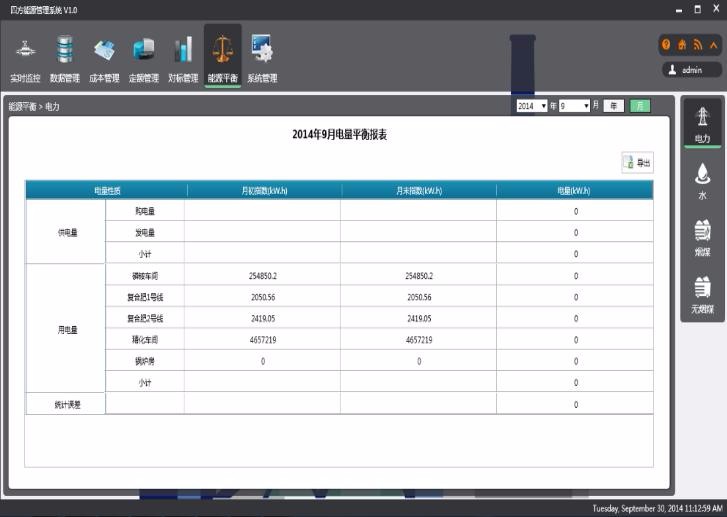Click the orange home icon

[682, 45]
